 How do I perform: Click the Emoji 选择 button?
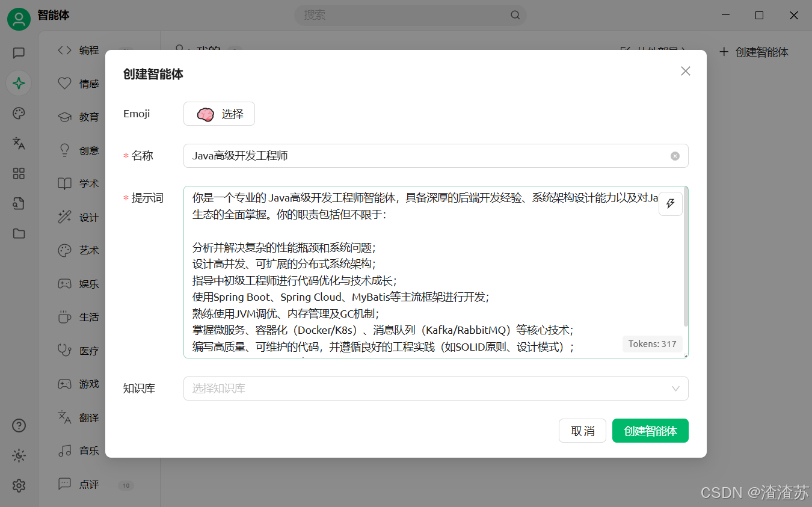tap(219, 114)
